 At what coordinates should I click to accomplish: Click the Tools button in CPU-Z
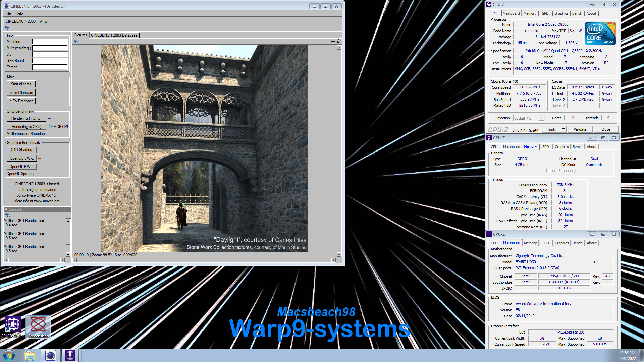pos(551,129)
